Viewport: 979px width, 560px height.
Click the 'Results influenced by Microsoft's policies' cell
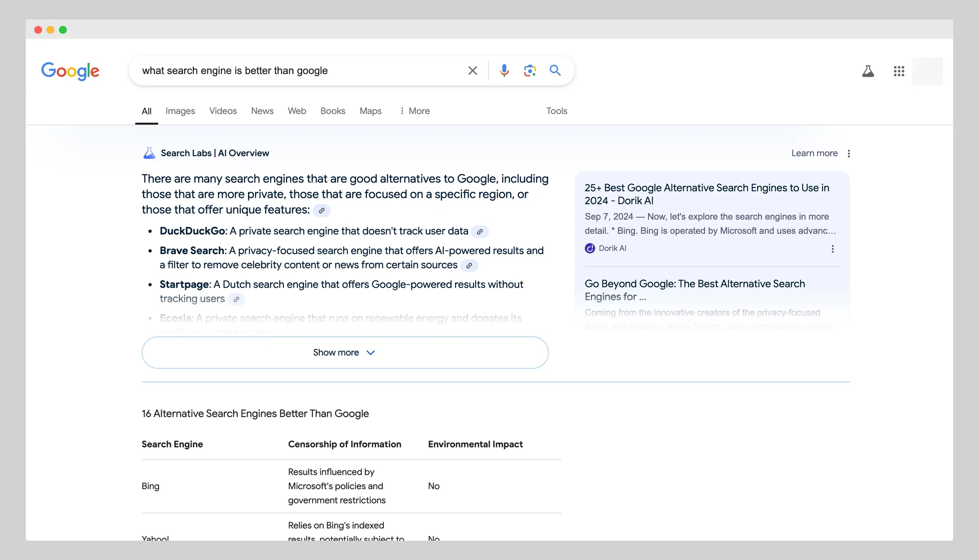tap(337, 486)
